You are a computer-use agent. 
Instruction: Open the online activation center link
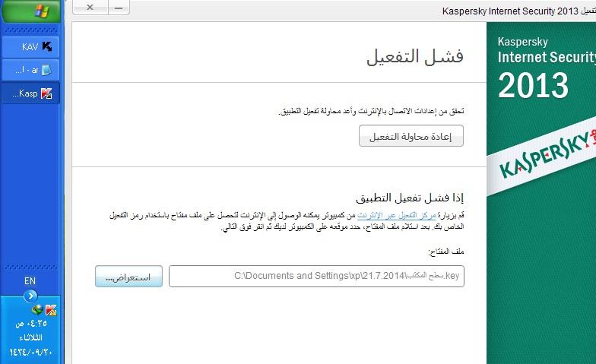pos(397,215)
